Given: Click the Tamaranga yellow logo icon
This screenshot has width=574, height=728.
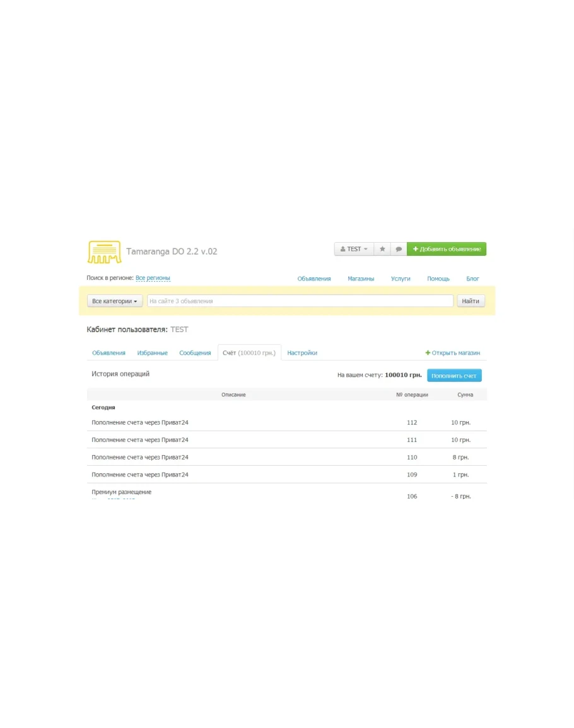Looking at the screenshot, I should pyautogui.click(x=104, y=251).
